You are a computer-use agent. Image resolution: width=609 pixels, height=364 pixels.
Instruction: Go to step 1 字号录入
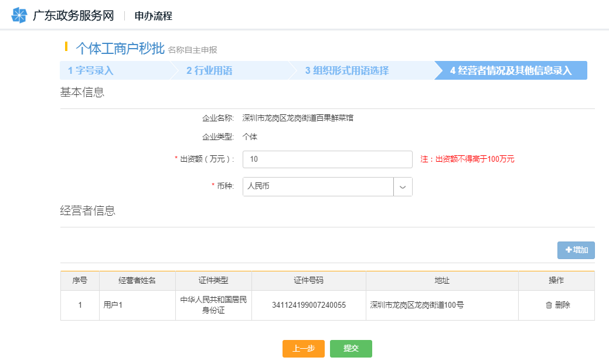[x=91, y=71]
